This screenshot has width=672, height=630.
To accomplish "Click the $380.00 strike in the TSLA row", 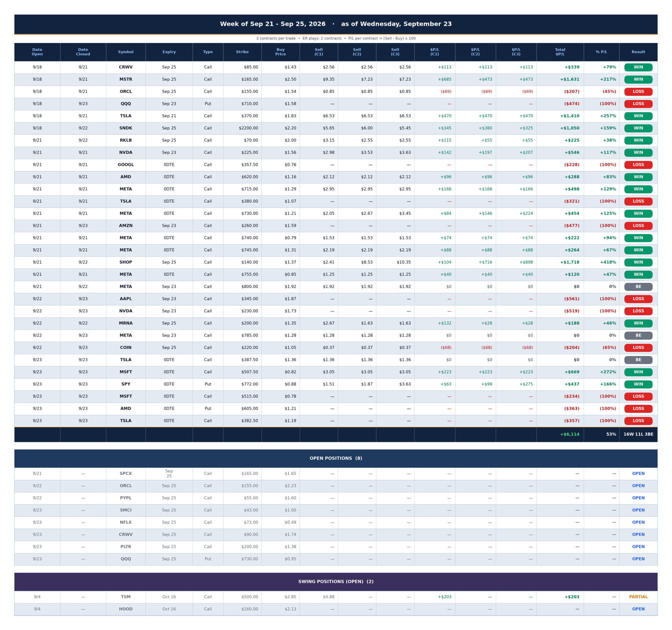I will click(x=250, y=201).
